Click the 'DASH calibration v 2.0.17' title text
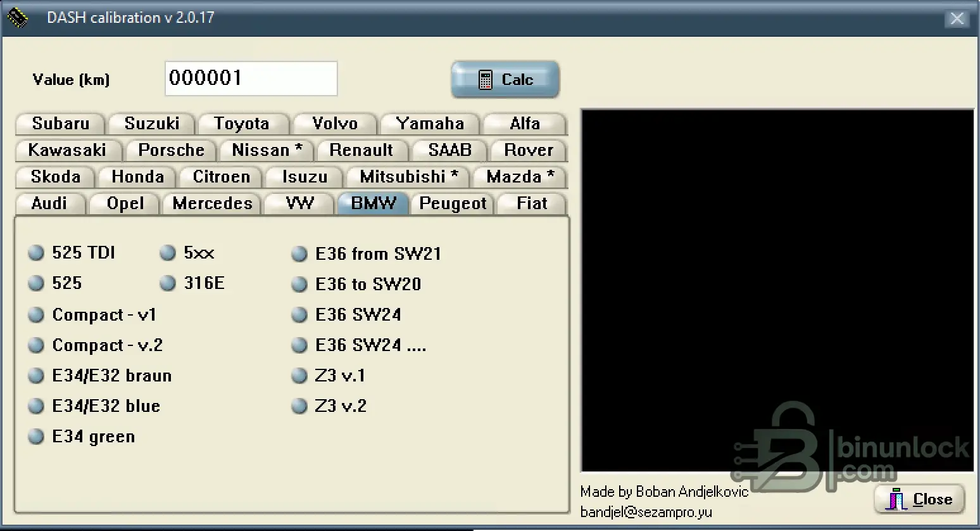The width and height of the screenshot is (980, 531). tap(131, 18)
